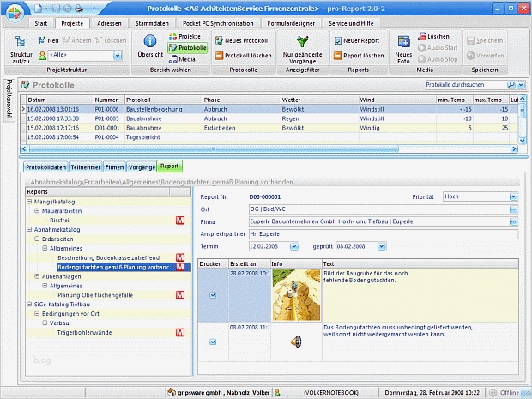Open the Priorität dropdown
The width and height of the screenshot is (532, 399).
point(513,196)
